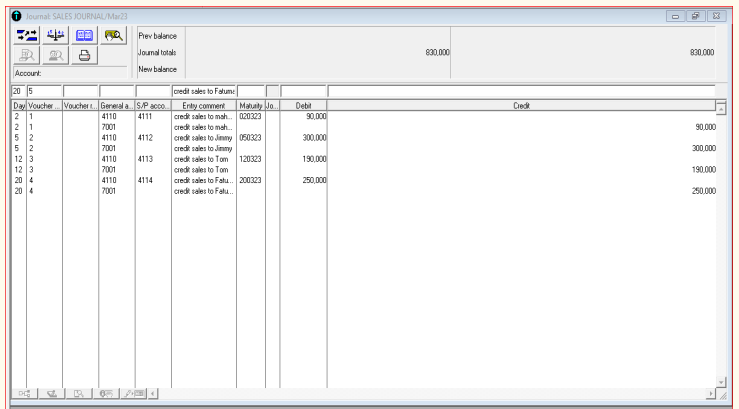Select S/P account cell 4111
The height and width of the screenshot is (409, 739).
tap(145, 116)
